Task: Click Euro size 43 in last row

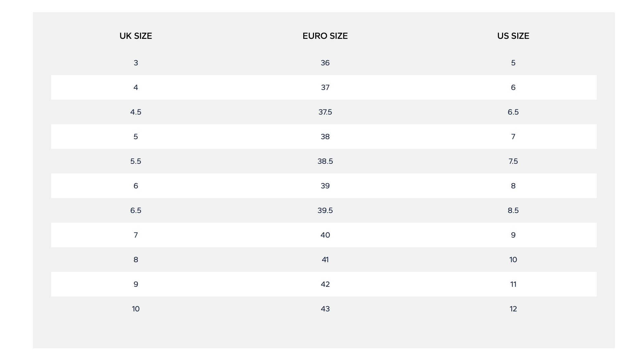Action: coord(325,309)
